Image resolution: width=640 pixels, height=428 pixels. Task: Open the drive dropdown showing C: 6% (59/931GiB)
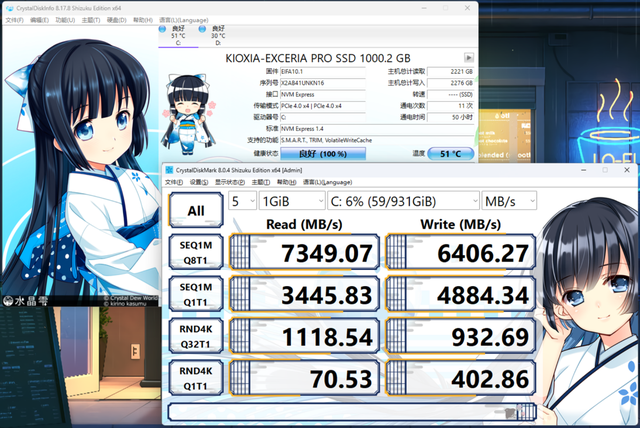pos(404,201)
